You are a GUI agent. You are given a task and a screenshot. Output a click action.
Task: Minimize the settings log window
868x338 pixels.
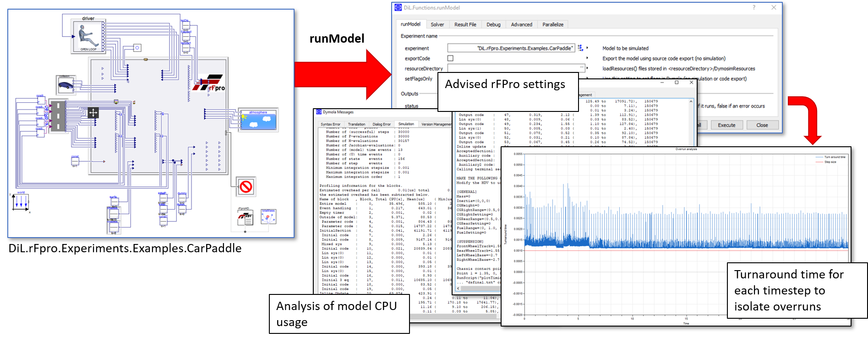(662, 83)
